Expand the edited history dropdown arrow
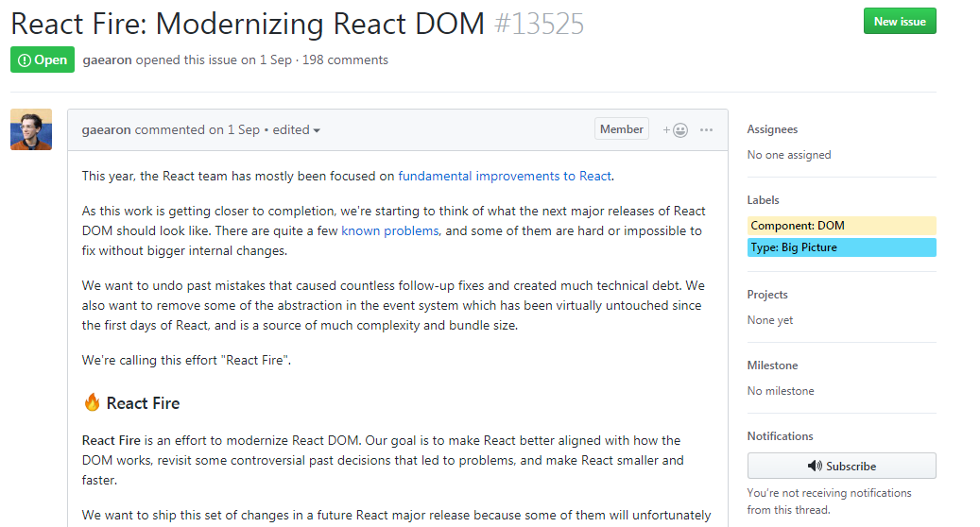This screenshot has width=980, height=527. [x=317, y=130]
